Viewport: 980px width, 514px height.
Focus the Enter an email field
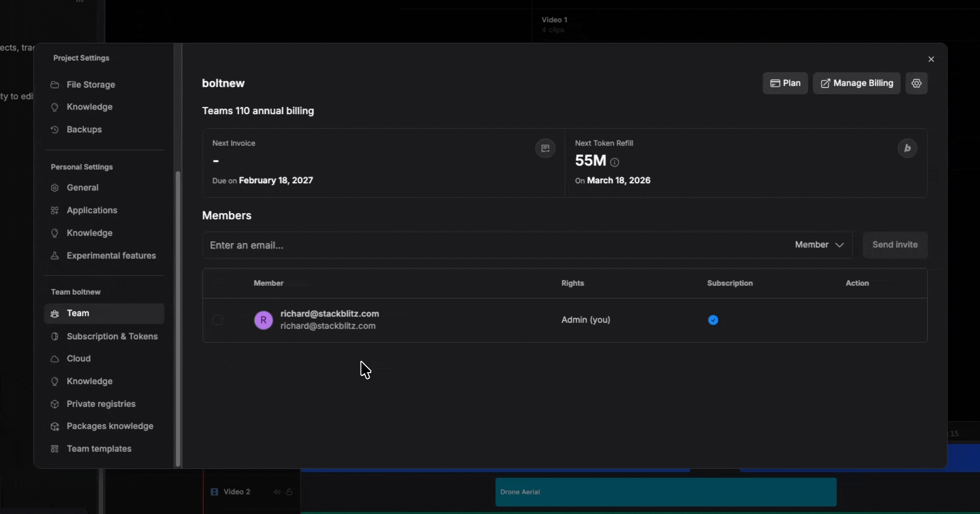point(495,245)
